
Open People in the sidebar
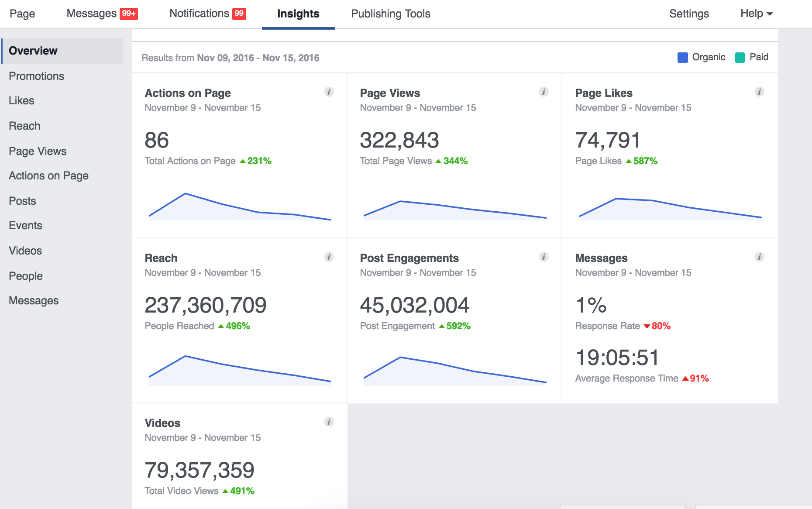[x=26, y=276]
